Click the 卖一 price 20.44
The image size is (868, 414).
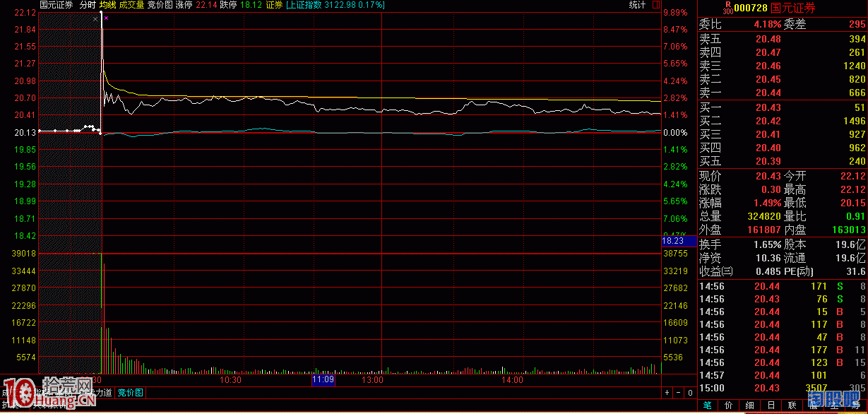(x=768, y=93)
